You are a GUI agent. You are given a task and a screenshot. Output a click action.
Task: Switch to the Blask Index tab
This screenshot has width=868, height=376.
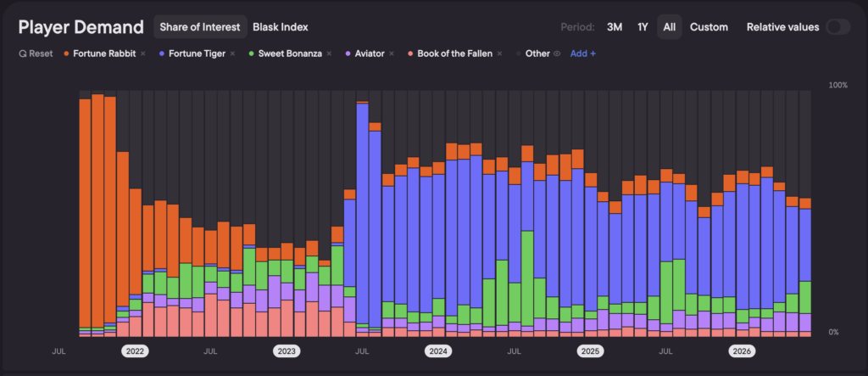pos(280,26)
